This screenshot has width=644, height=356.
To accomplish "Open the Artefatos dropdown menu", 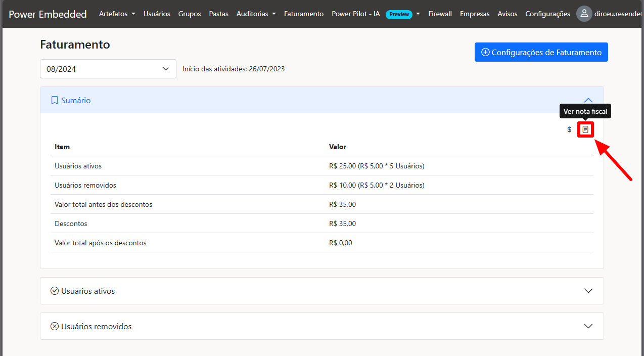I will coord(117,14).
